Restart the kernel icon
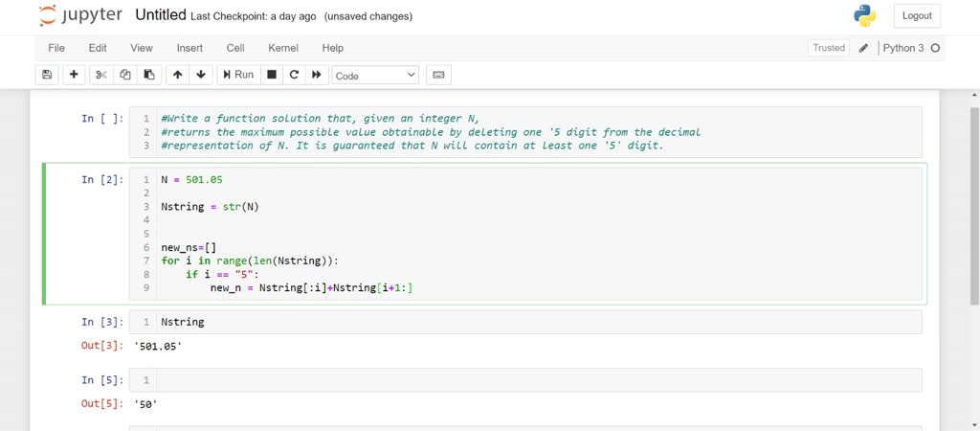This screenshot has height=431, width=980. 294,75
